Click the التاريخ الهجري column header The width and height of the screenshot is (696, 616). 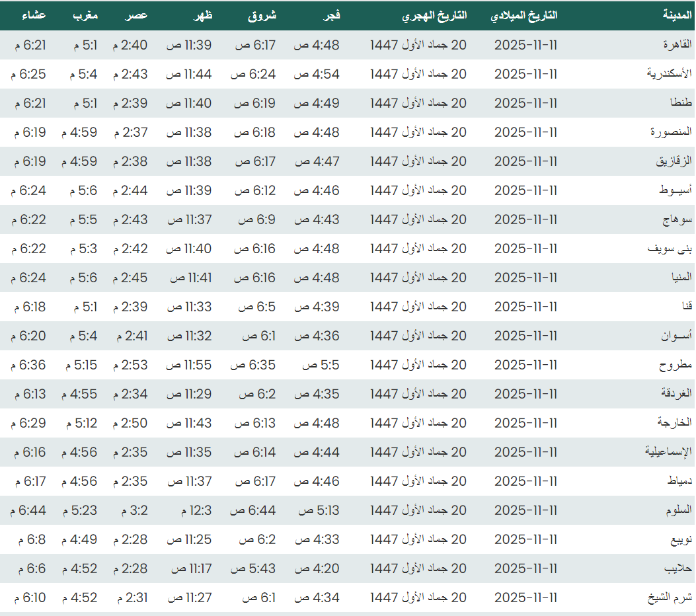[x=434, y=16]
